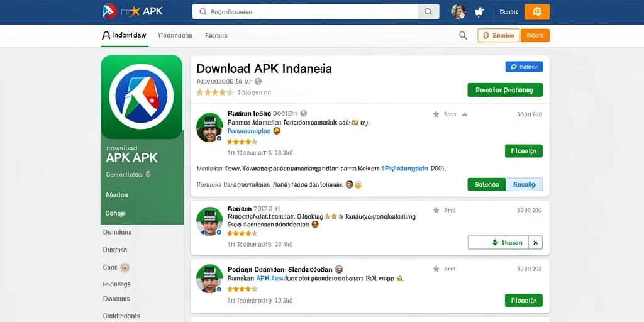Click the search field in the blue header

pyautogui.click(x=305, y=11)
